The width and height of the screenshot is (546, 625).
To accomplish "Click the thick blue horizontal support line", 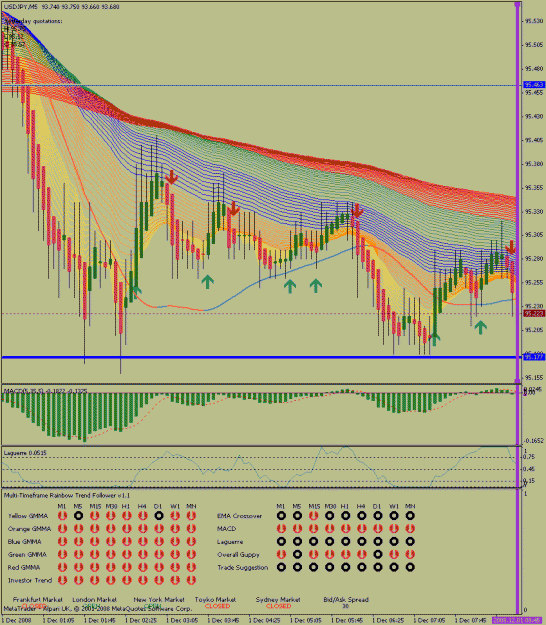I will coord(261,357).
